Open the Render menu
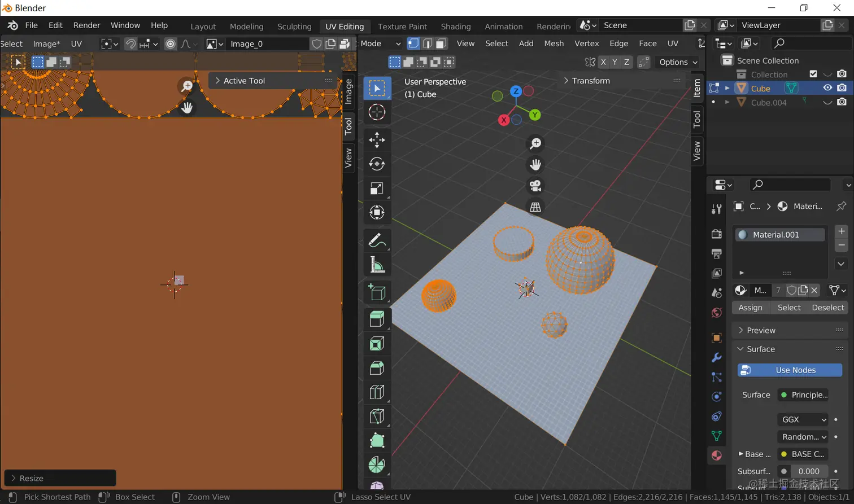This screenshot has height=504, width=854. [86, 25]
